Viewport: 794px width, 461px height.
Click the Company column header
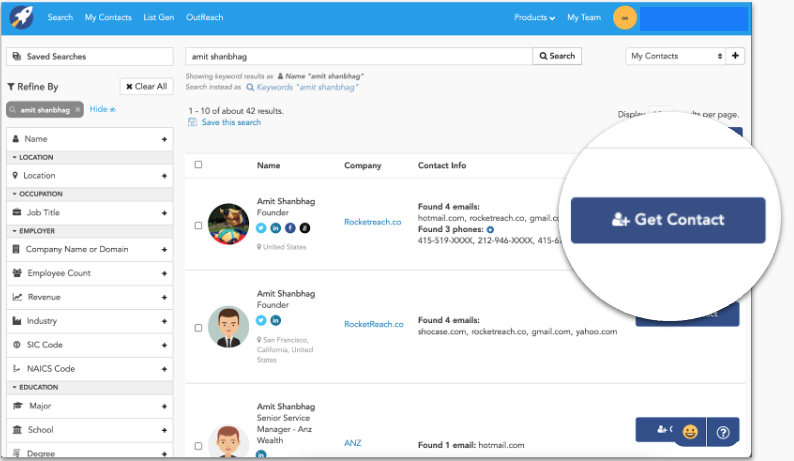tap(363, 165)
